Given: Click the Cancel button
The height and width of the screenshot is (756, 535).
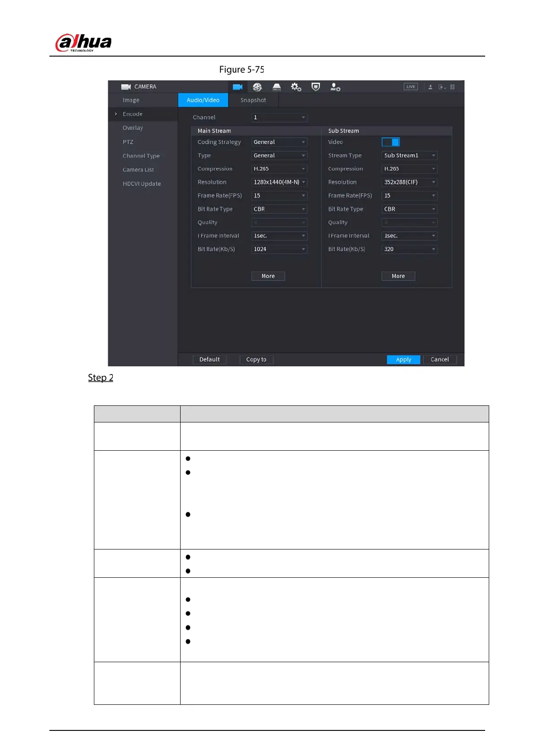Looking at the screenshot, I should pyautogui.click(x=440, y=360).
